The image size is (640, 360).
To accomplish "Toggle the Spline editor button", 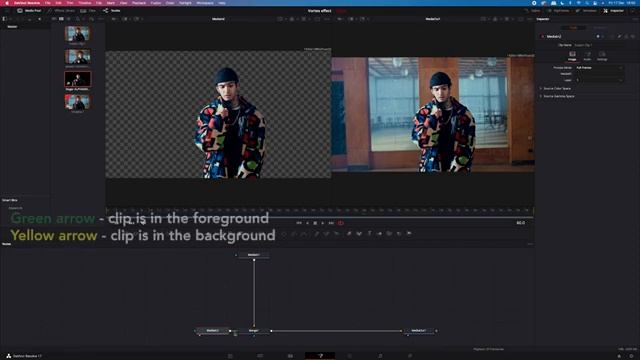I will [532, 11].
